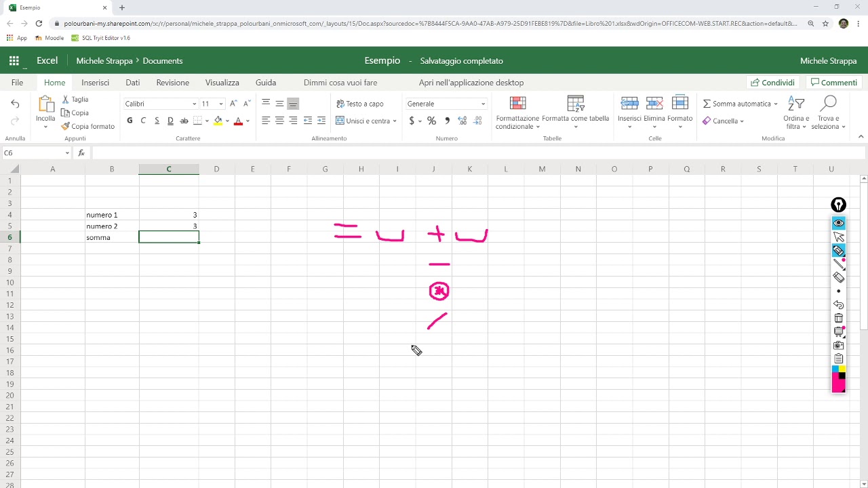This screenshot has width=868, height=488.
Task: Collapse the ribbon with the chevron
Action: coord(861,137)
